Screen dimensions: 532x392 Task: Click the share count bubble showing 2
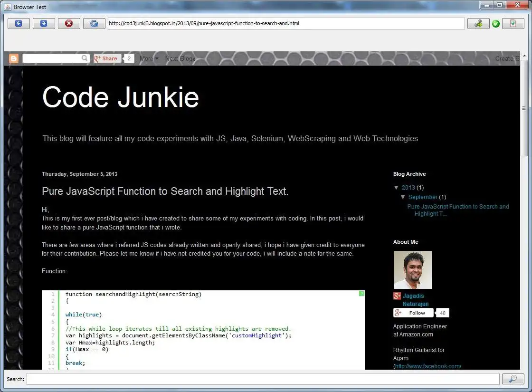[129, 58]
